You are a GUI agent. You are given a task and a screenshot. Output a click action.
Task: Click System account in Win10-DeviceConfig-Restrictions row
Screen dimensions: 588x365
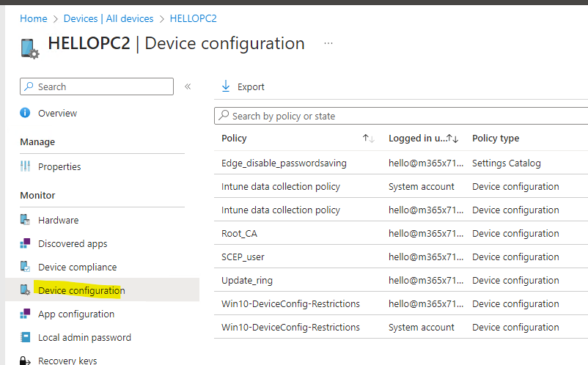[421, 327]
